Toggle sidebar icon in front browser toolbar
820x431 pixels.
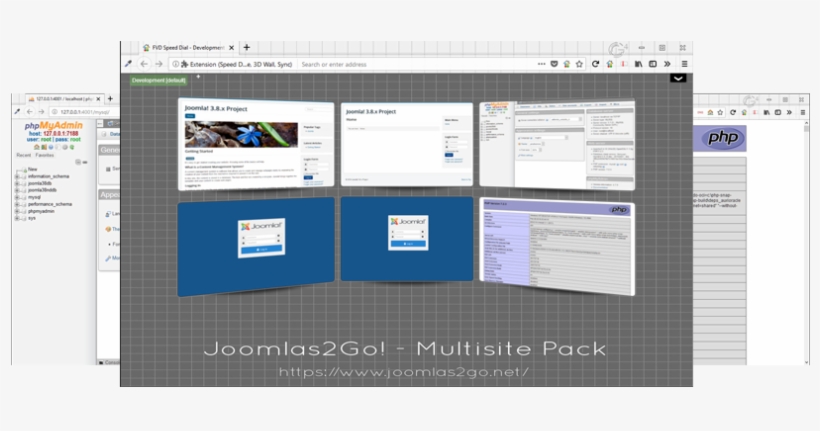[653, 64]
